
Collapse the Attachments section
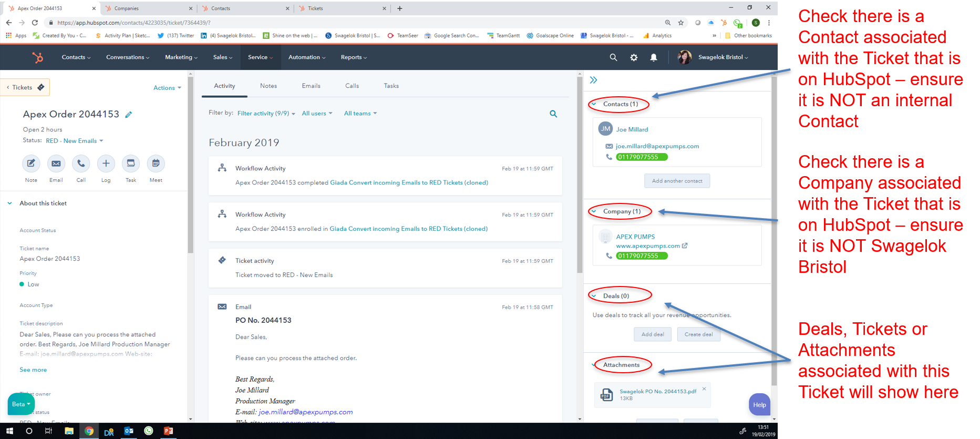(x=594, y=365)
